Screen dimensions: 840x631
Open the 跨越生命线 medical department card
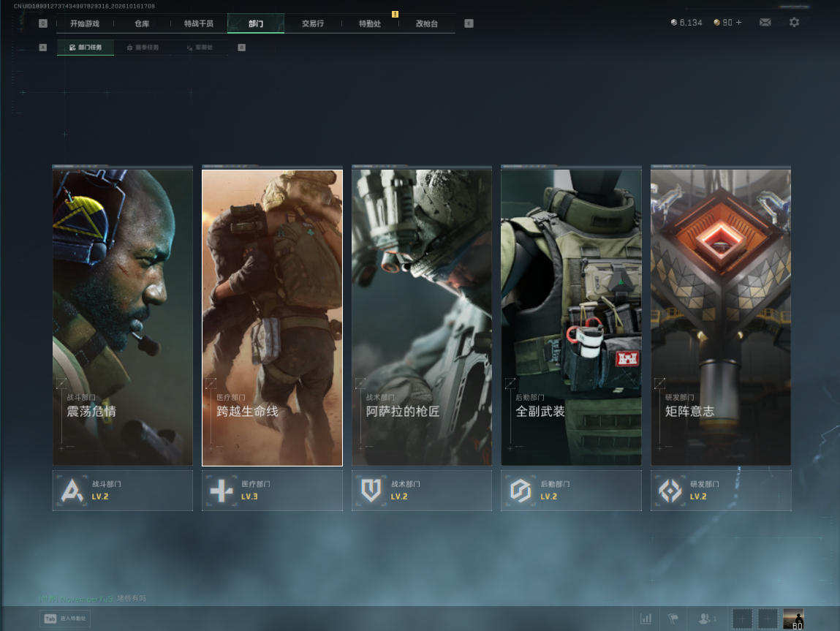tap(272, 316)
